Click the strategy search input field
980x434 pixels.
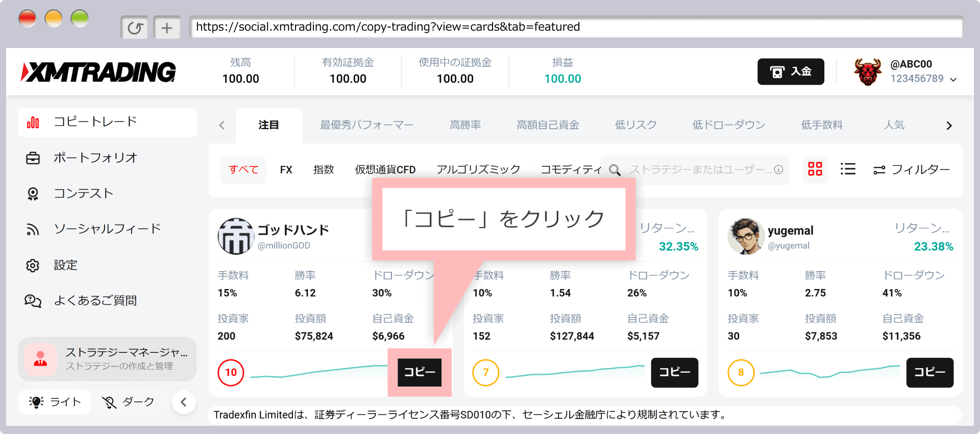pos(699,170)
